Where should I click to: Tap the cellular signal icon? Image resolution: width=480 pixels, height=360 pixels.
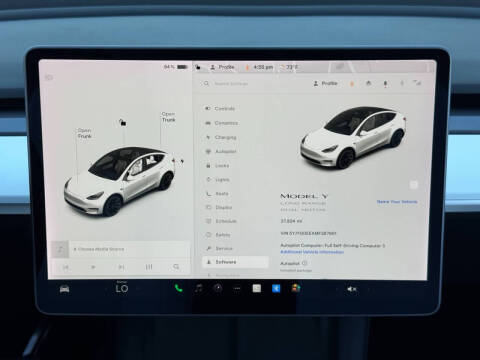click(417, 83)
